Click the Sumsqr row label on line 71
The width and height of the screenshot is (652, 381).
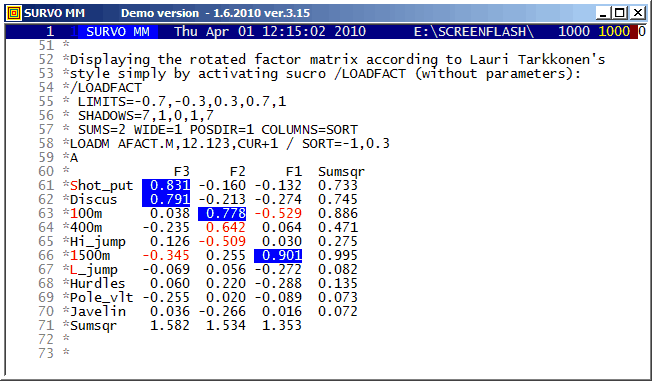pos(94,326)
